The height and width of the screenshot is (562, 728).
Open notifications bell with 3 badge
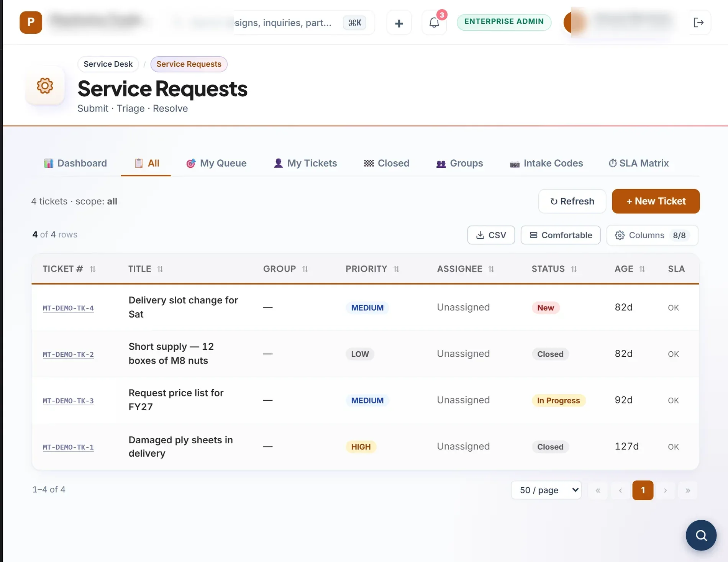(x=434, y=23)
